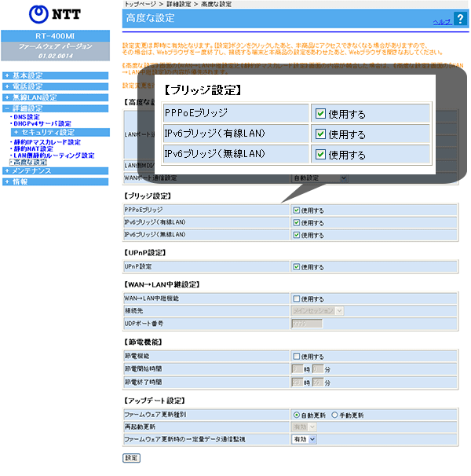Select the 自動更新 radio button
Image resolution: width=471 pixels, height=476 pixels.
point(296,415)
